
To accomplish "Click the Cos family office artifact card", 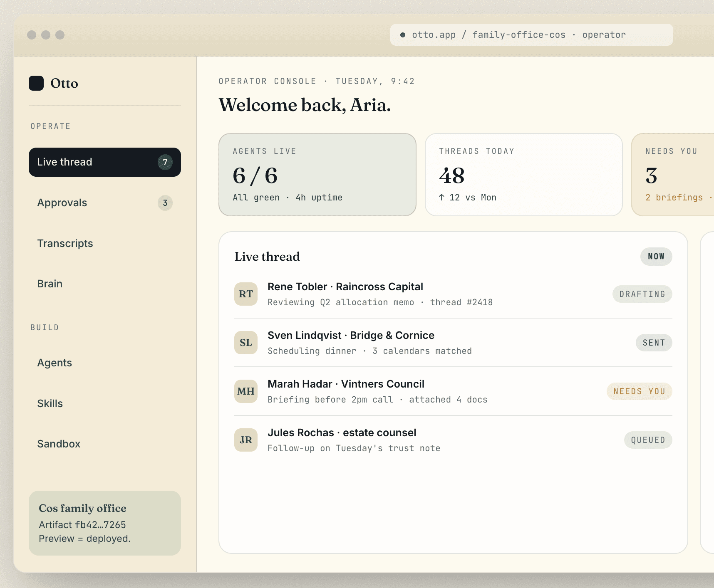I will [105, 523].
